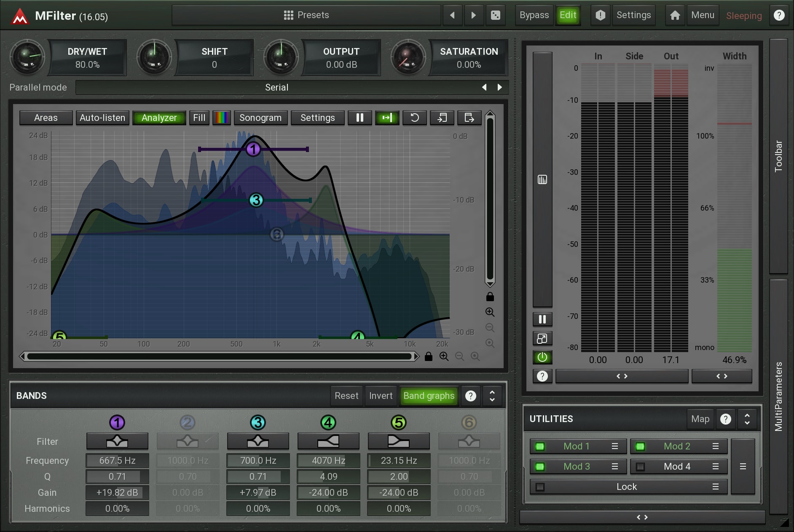This screenshot has height=532, width=794.
Task: Click vertical zoom-in magnifier icon
Action: (x=490, y=312)
